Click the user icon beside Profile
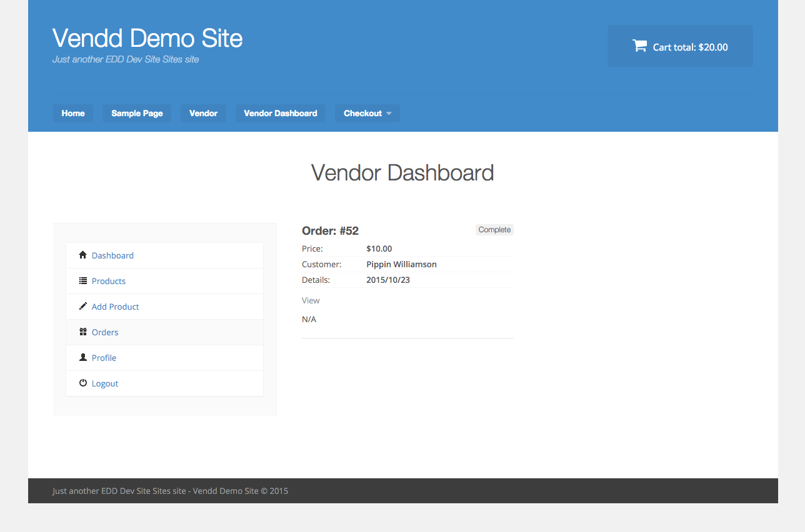The height and width of the screenshot is (532, 805). click(82, 357)
